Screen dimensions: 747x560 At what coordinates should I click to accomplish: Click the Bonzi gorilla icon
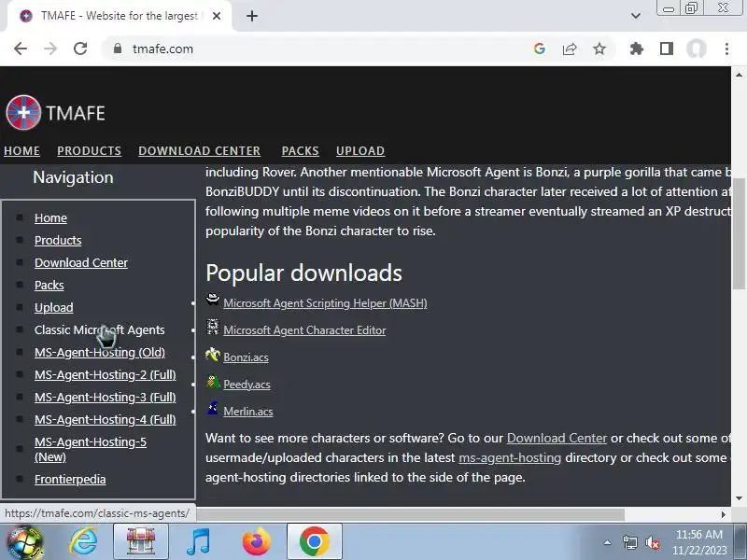213,355
